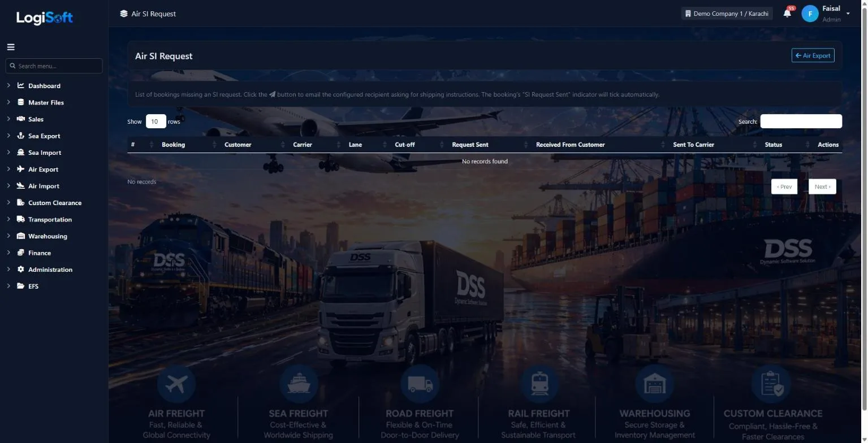Open the Sales menu item
Viewport: 868px width, 443px height.
[x=36, y=119]
